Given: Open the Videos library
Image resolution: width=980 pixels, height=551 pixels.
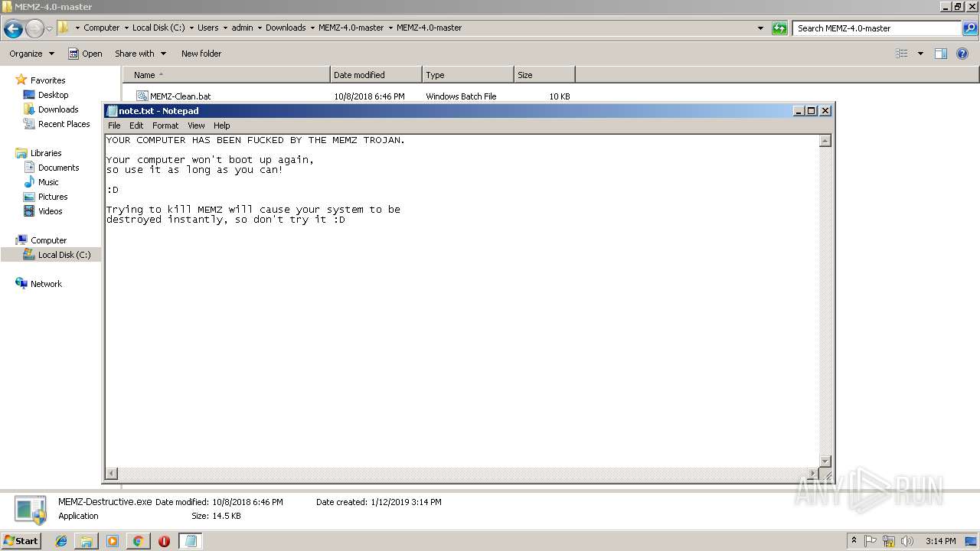Looking at the screenshot, I should [x=50, y=211].
